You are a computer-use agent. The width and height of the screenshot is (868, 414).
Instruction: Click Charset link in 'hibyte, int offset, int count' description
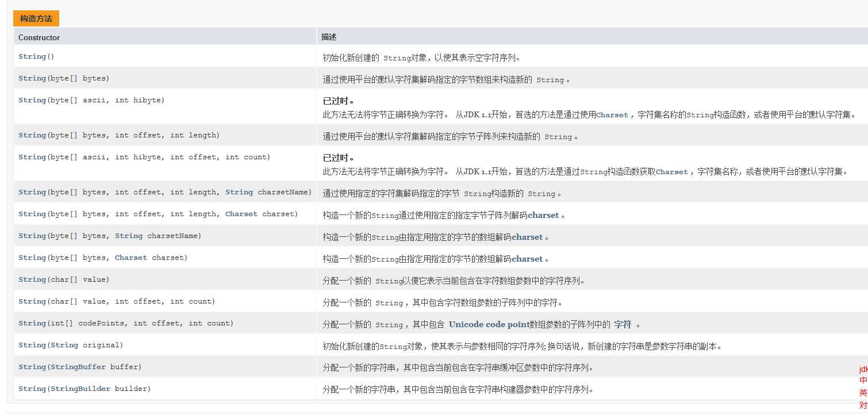tap(672, 172)
